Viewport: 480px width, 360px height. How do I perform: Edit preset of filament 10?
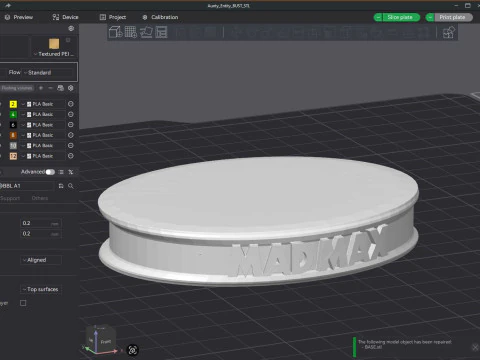(71, 145)
